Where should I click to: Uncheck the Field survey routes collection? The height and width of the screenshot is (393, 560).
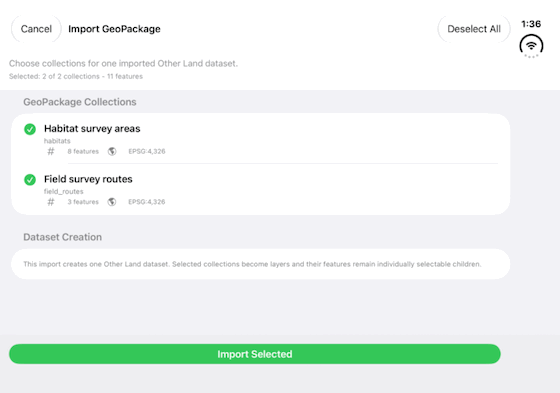[30, 179]
